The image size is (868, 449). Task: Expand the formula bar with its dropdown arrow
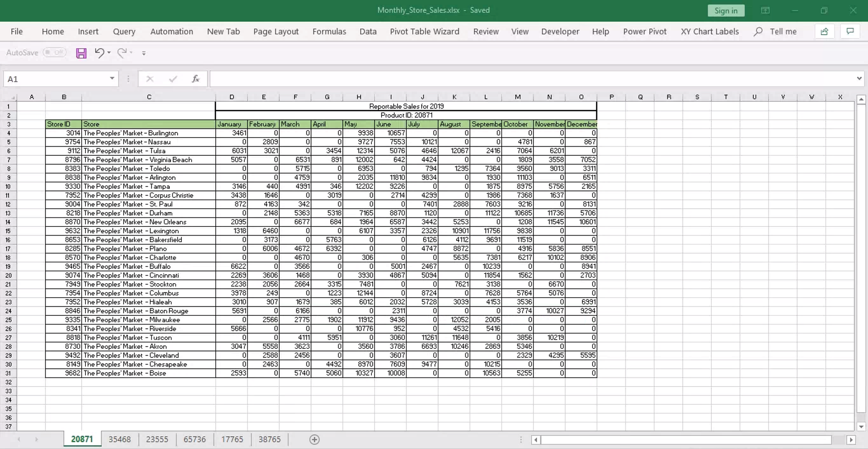[x=859, y=79]
